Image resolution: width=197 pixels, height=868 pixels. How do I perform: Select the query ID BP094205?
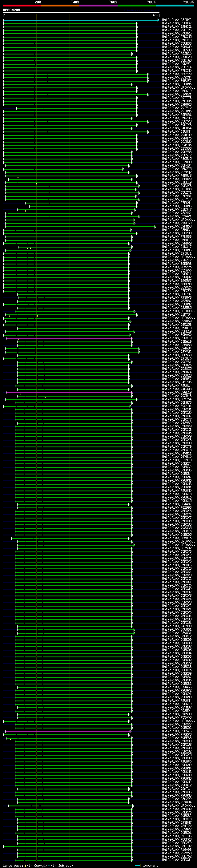click(x=11, y=10)
